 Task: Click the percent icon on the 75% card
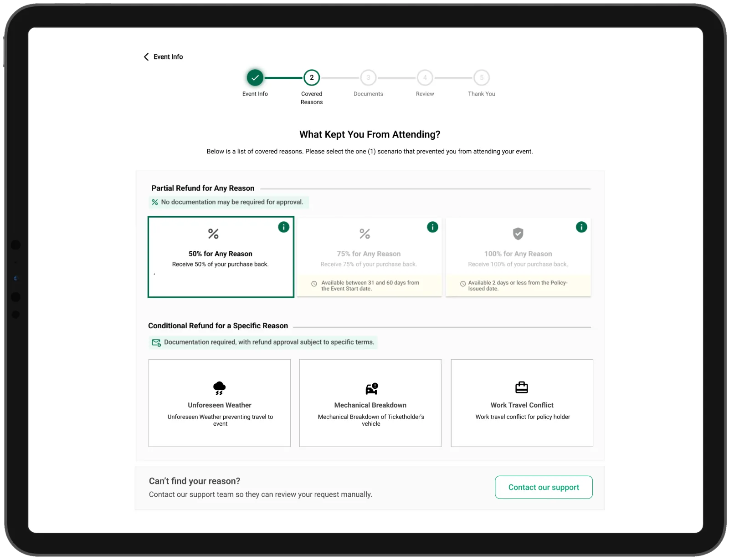pos(364,234)
